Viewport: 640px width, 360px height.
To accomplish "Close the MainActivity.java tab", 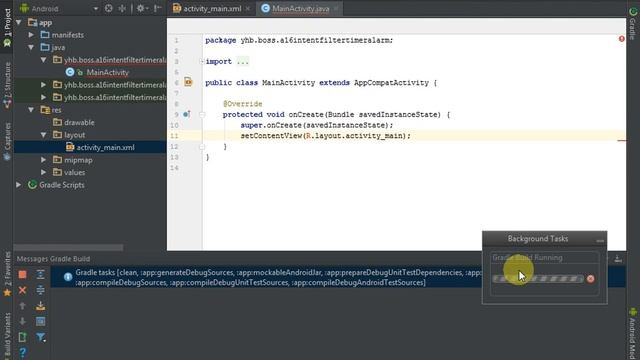I will pos(336,9).
